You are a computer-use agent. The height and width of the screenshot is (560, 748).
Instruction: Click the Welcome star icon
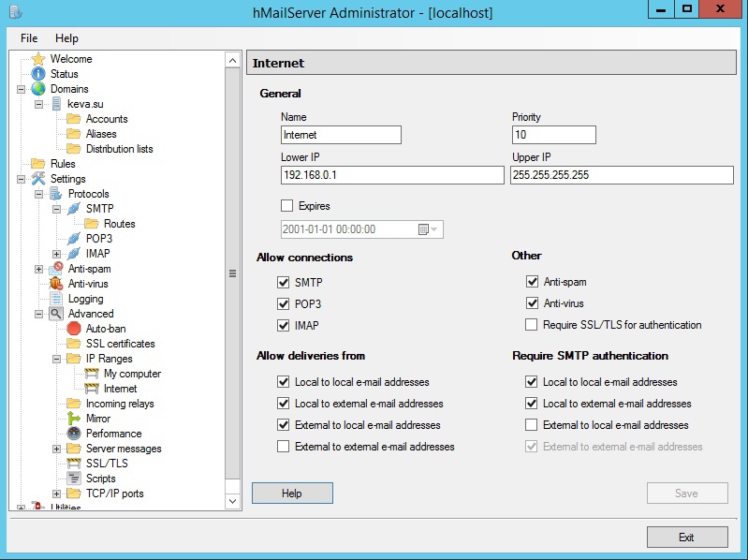[x=38, y=59]
